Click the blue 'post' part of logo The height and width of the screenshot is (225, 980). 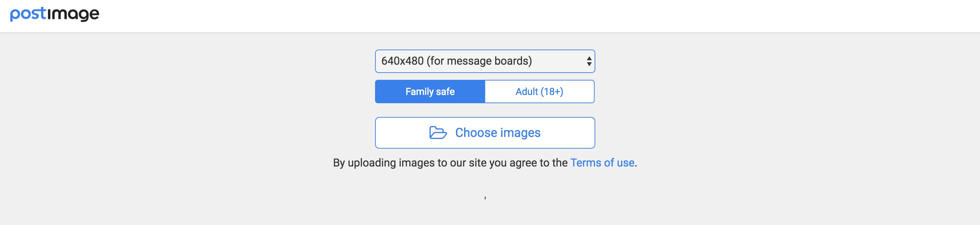[28, 14]
